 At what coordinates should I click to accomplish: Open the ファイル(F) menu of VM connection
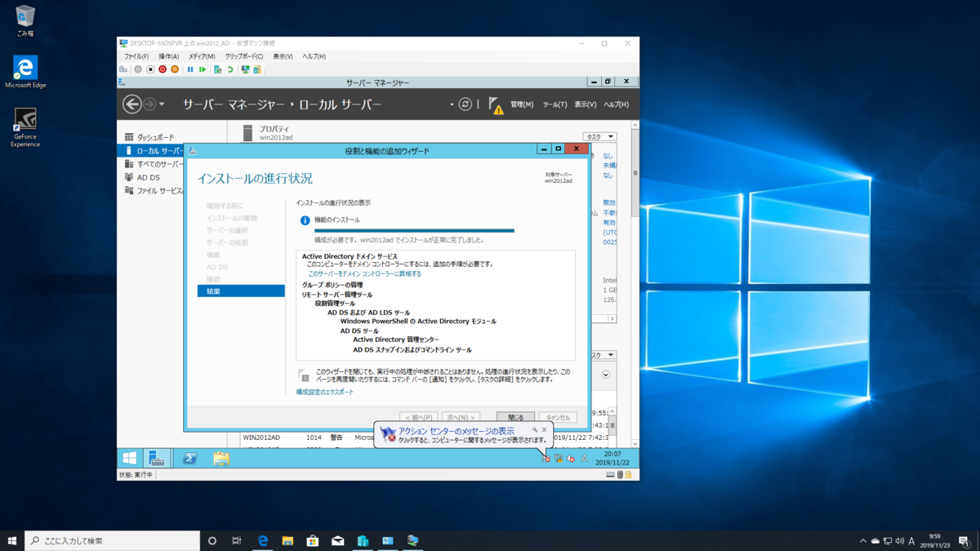(136, 56)
